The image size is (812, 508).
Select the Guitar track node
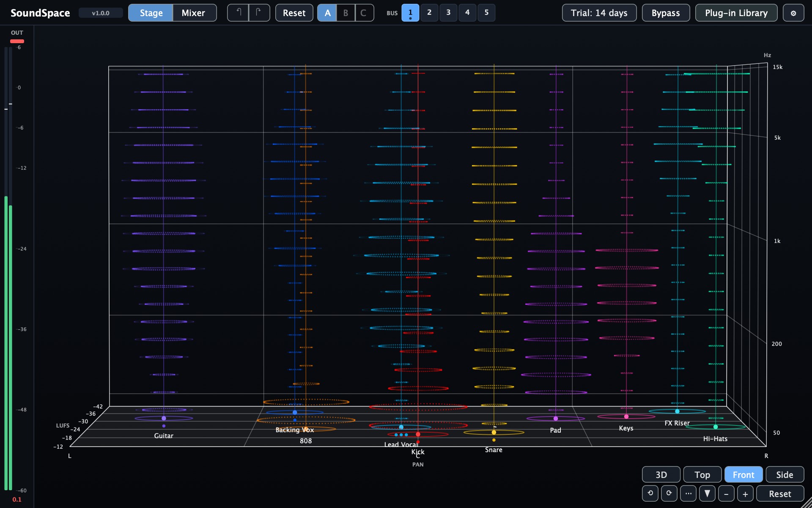click(164, 418)
